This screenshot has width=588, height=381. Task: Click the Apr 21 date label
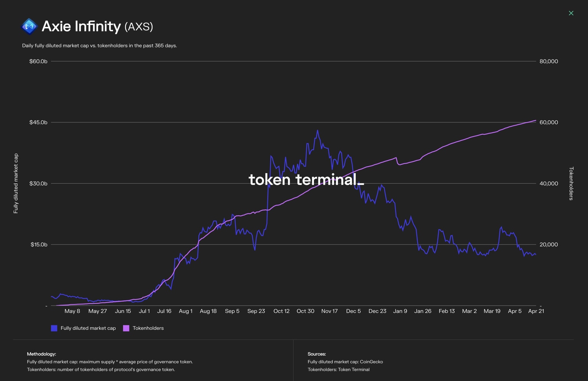(536, 311)
